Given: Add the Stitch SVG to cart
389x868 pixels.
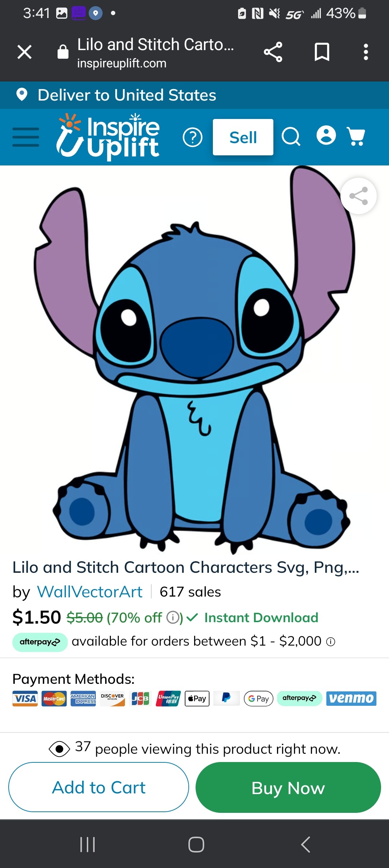Looking at the screenshot, I should click(x=99, y=787).
